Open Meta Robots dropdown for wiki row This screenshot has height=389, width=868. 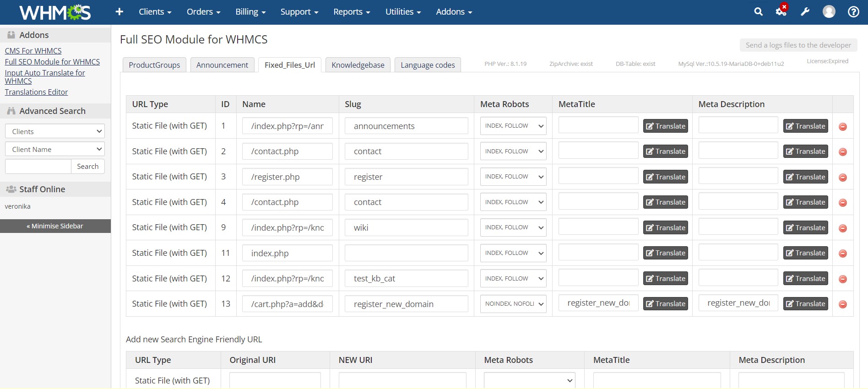point(513,227)
